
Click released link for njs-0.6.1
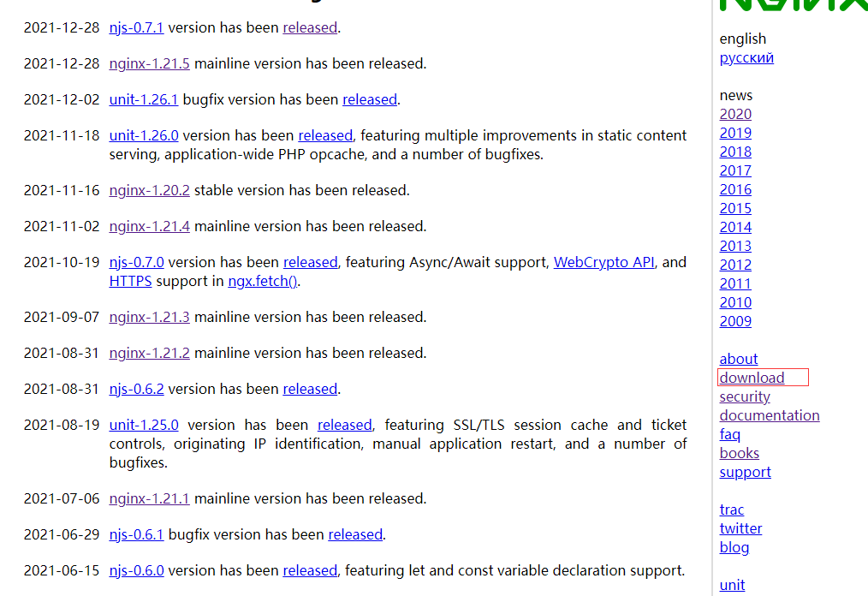[355, 535]
